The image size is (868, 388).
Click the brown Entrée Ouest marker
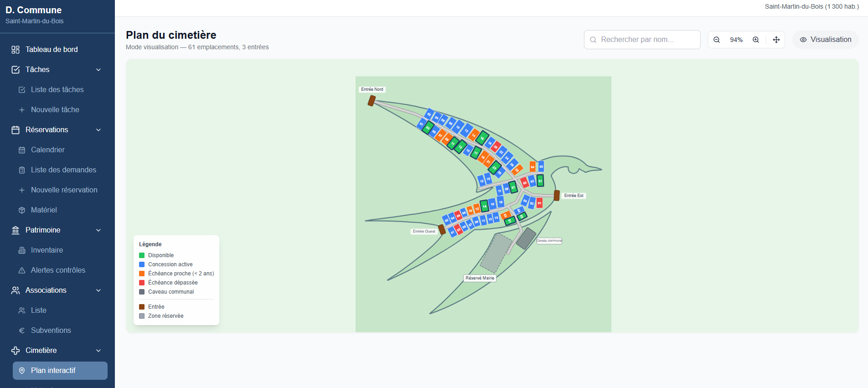[x=441, y=229]
